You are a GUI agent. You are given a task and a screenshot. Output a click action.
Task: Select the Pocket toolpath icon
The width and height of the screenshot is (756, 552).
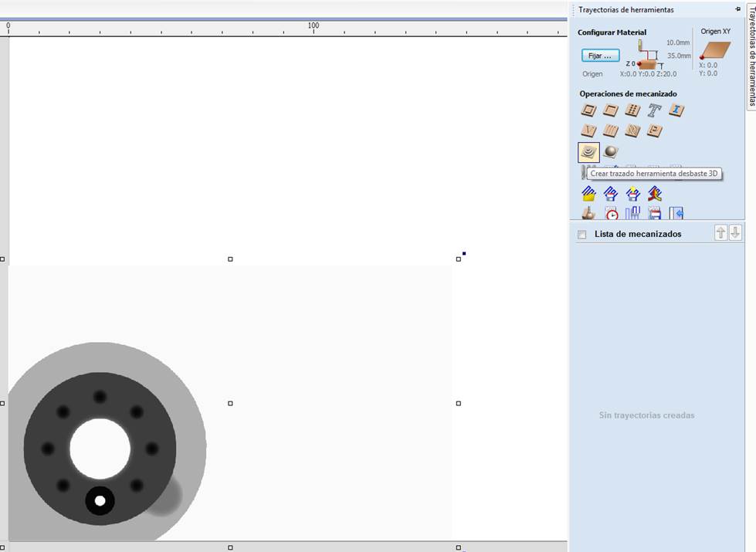[x=610, y=110]
